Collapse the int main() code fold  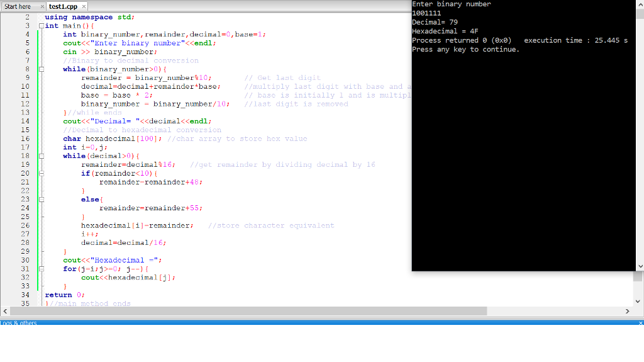click(42, 26)
